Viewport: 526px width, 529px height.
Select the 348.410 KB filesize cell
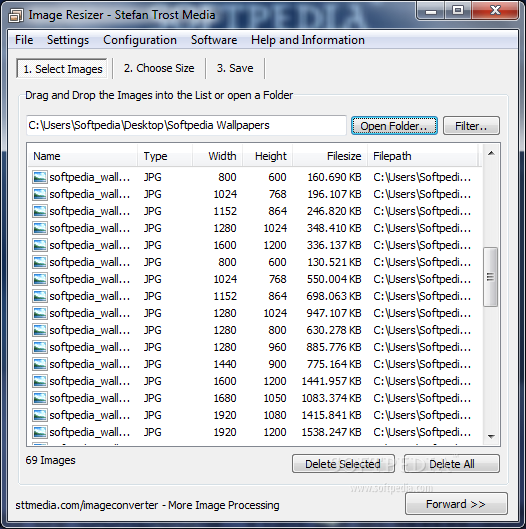pyautogui.click(x=334, y=228)
